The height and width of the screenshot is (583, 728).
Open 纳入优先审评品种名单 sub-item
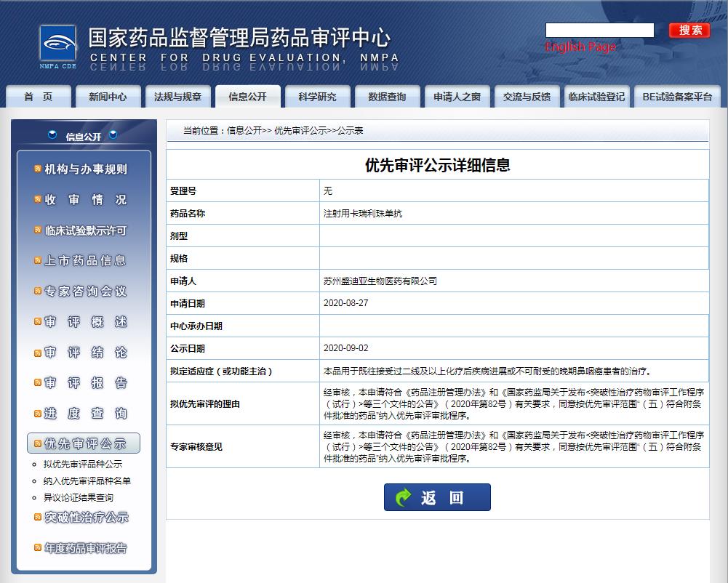click(87, 481)
